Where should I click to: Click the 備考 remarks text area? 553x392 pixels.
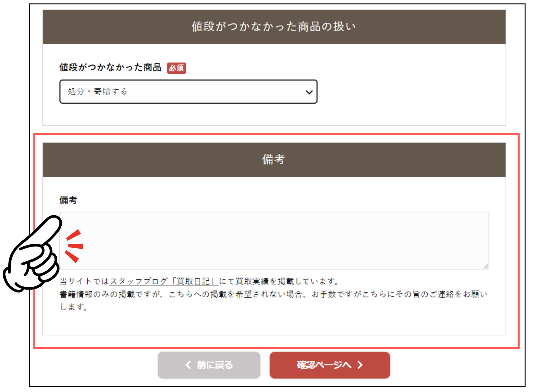(274, 240)
